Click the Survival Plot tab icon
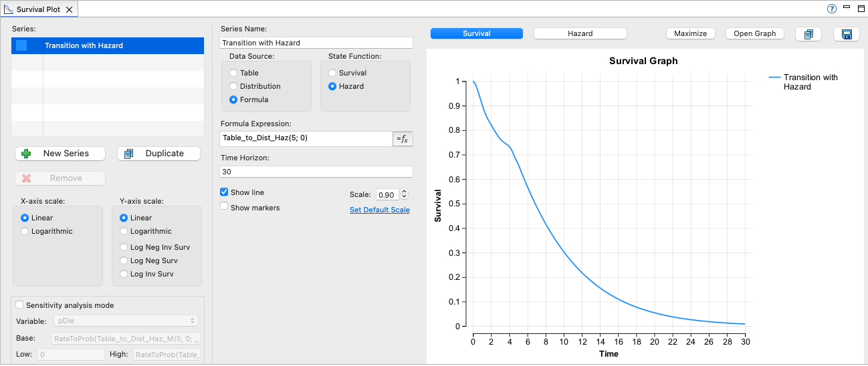Image resolution: width=868 pixels, height=366 pixels. point(9,9)
